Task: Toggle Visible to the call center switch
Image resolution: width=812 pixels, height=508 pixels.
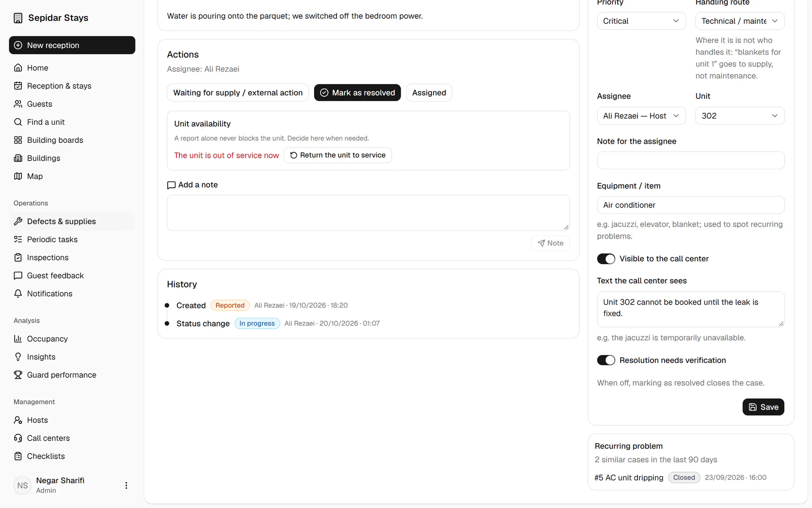Action: coord(606,259)
